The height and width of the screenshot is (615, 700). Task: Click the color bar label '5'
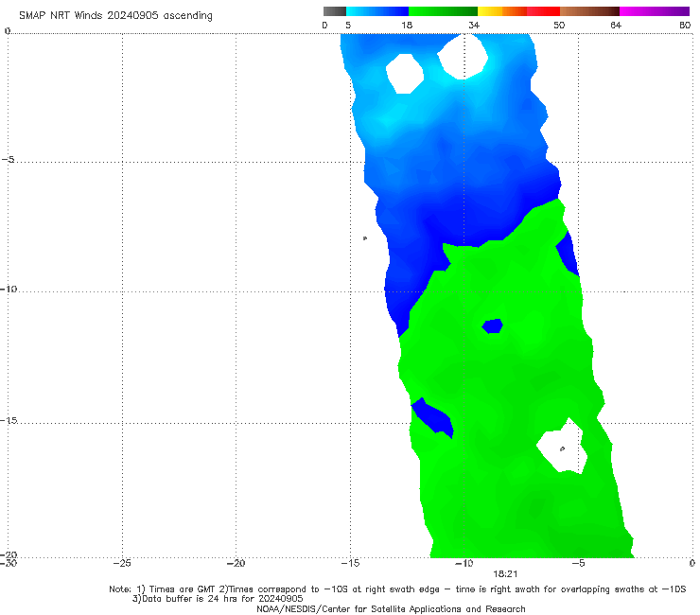click(x=348, y=26)
